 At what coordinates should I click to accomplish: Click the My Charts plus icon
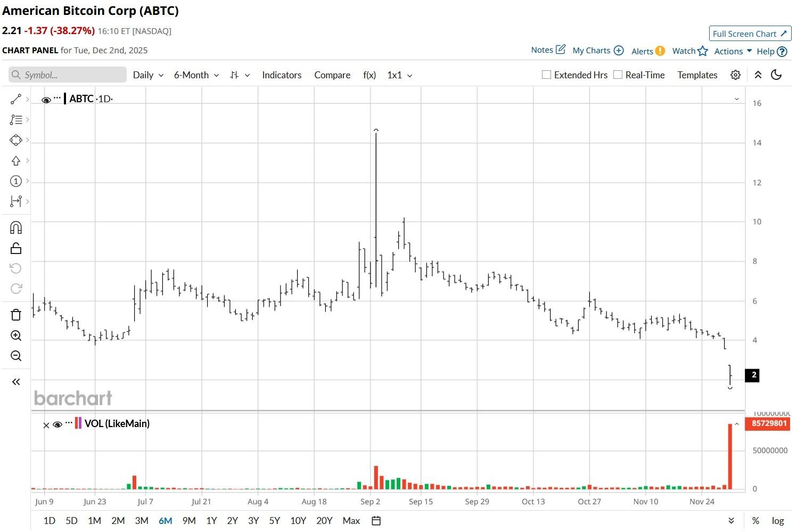point(619,50)
